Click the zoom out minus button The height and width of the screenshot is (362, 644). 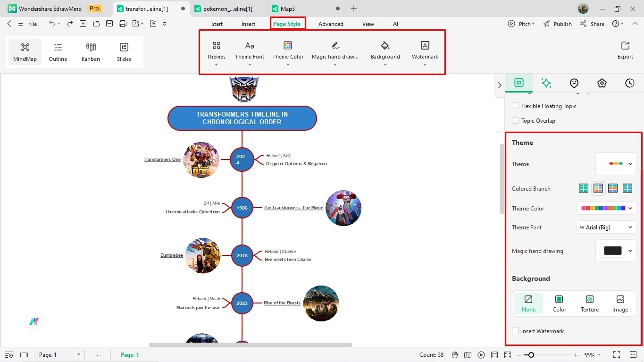(x=519, y=355)
